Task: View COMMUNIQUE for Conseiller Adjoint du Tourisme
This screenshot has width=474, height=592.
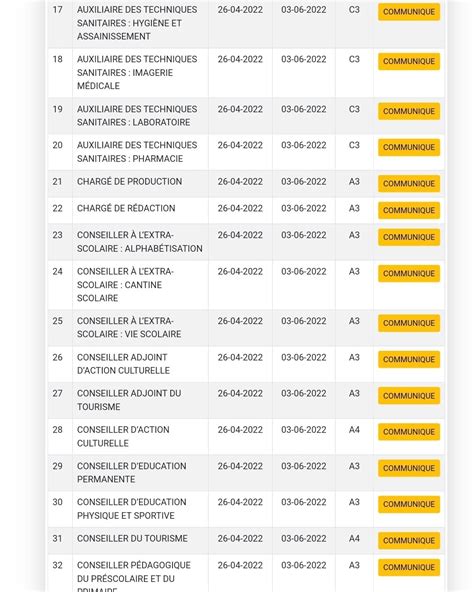Action: (409, 396)
